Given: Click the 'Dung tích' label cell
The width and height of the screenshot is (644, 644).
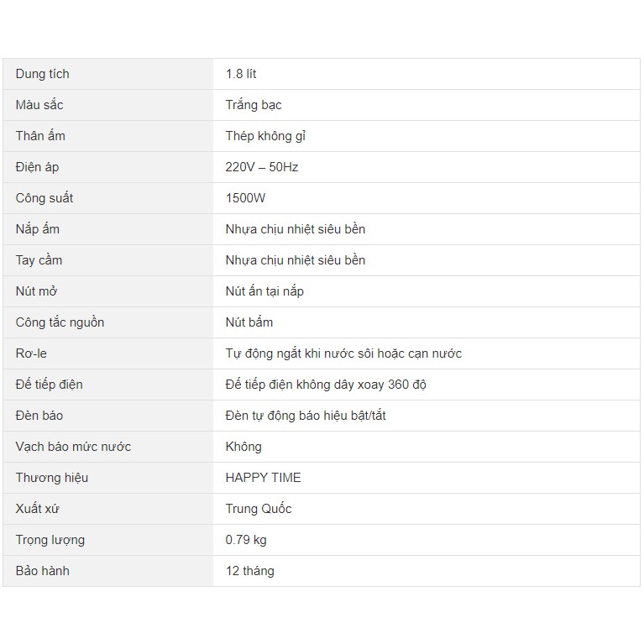Looking at the screenshot, I should 43,74.
